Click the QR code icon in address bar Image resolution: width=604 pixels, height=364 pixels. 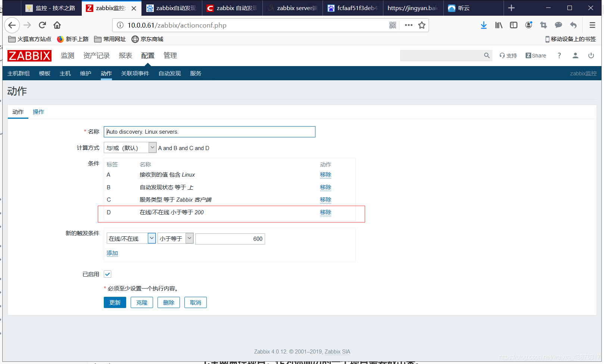tap(393, 25)
